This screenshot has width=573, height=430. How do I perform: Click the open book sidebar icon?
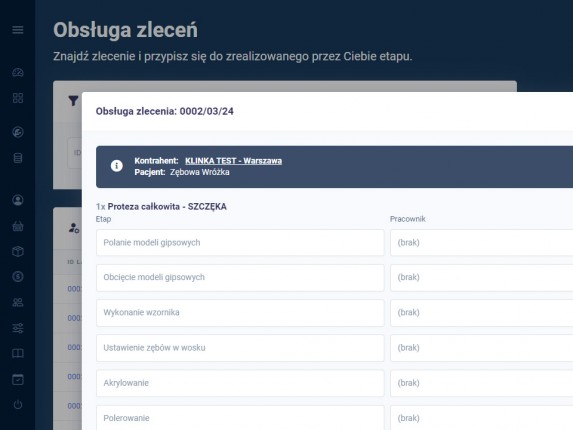point(18,353)
